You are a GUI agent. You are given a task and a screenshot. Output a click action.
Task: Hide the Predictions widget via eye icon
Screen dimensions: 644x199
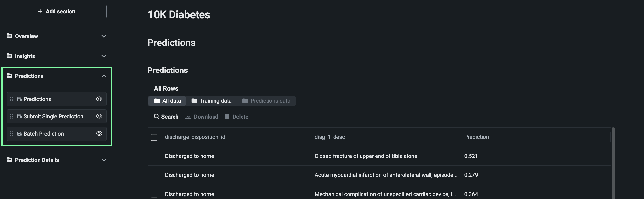pos(99,99)
